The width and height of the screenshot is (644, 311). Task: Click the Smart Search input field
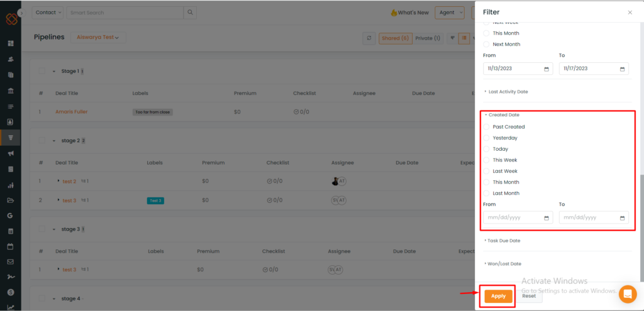pos(125,13)
